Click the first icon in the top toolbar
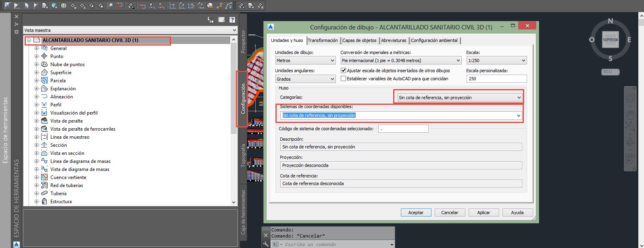 pos(8,6)
